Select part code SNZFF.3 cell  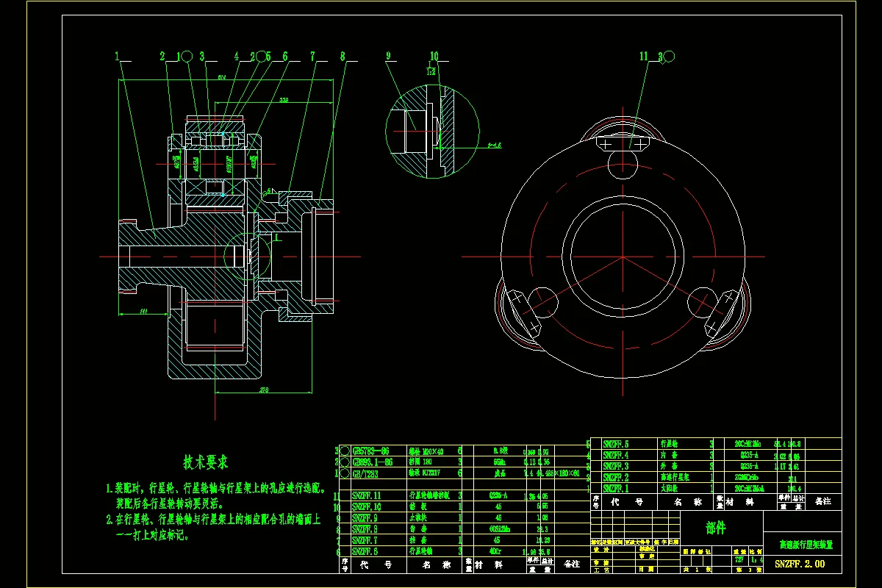tap(616, 466)
